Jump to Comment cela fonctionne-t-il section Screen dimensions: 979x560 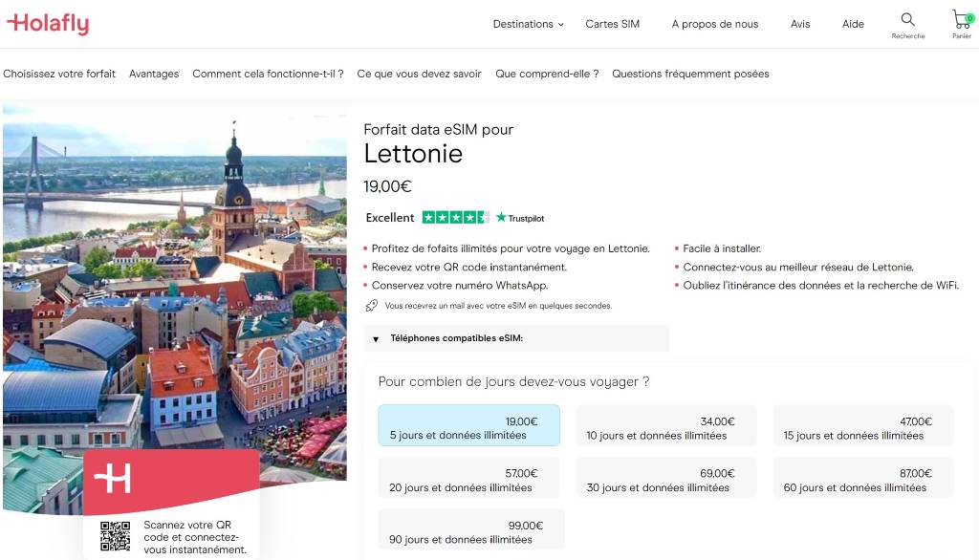[x=268, y=74]
